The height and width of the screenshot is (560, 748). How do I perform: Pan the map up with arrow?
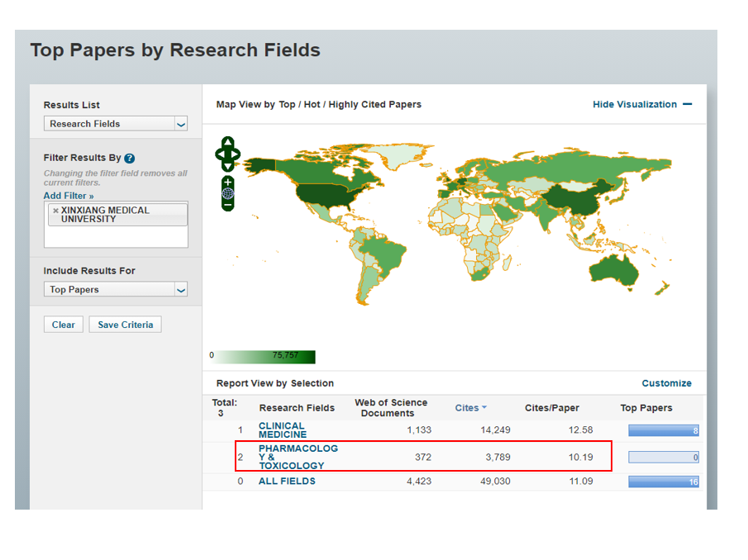228,142
